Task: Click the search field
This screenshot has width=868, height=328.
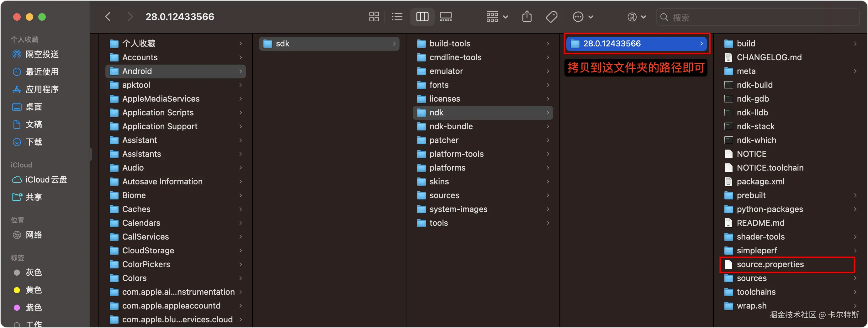Action: click(x=758, y=17)
